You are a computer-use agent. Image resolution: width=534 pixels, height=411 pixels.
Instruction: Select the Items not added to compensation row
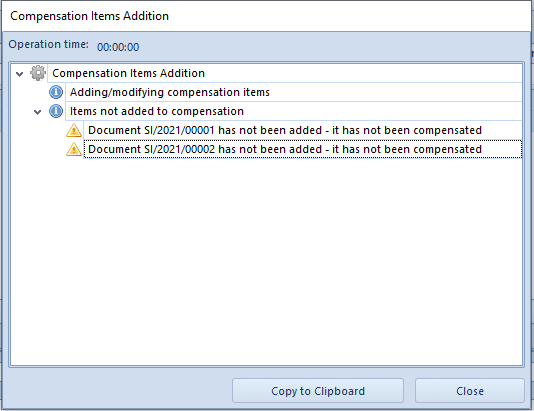click(x=294, y=111)
